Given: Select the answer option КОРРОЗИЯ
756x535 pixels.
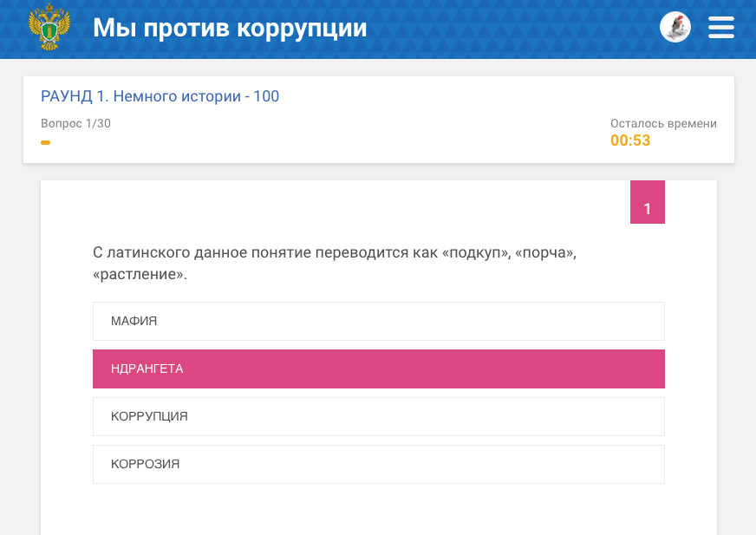Looking at the screenshot, I should pyautogui.click(x=378, y=464).
